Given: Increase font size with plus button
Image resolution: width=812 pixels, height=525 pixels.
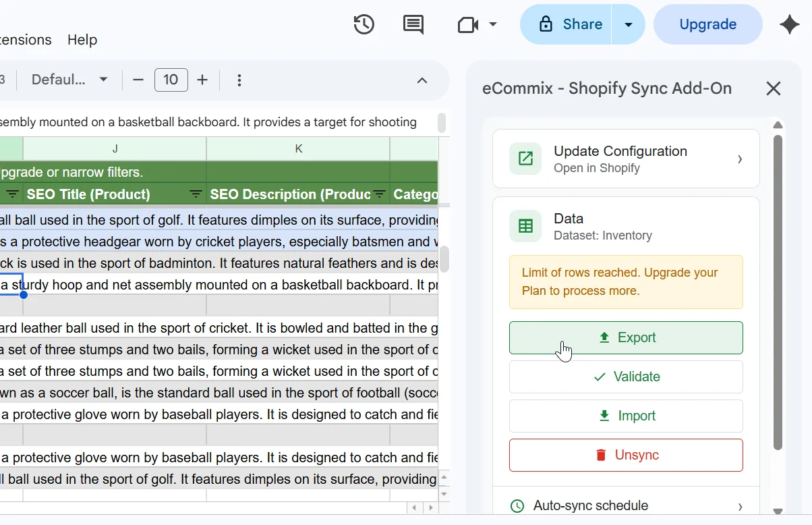Looking at the screenshot, I should tap(202, 80).
